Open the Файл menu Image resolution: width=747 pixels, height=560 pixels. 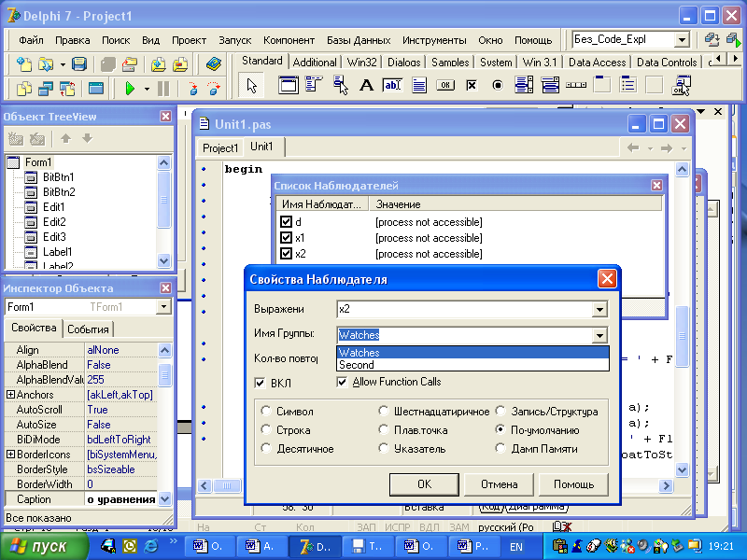tap(31, 40)
